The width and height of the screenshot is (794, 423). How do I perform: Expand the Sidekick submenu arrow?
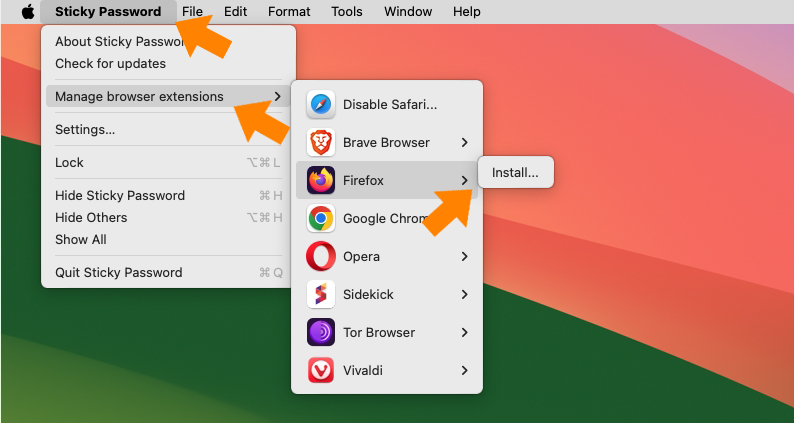point(464,294)
